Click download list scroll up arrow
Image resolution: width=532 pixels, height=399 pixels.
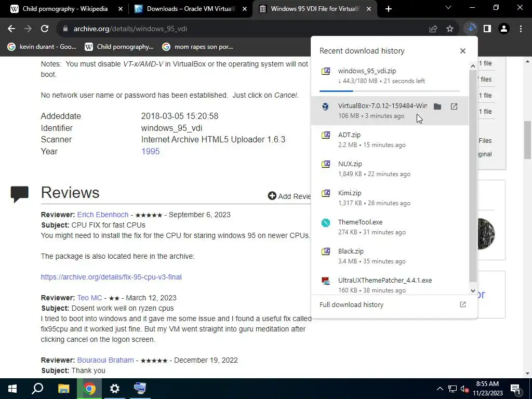[473, 66]
